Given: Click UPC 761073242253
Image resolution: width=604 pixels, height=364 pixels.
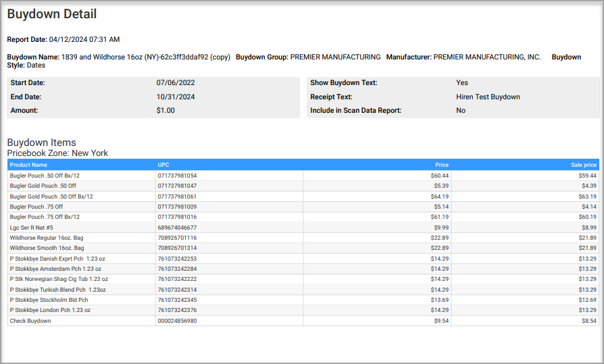Looking at the screenshot, I should point(177,259).
